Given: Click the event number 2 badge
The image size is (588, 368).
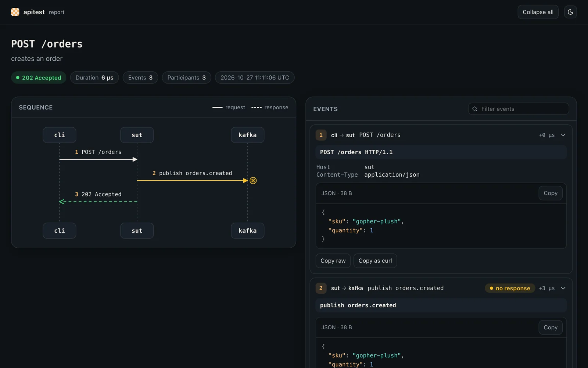Looking at the screenshot, I should point(321,288).
